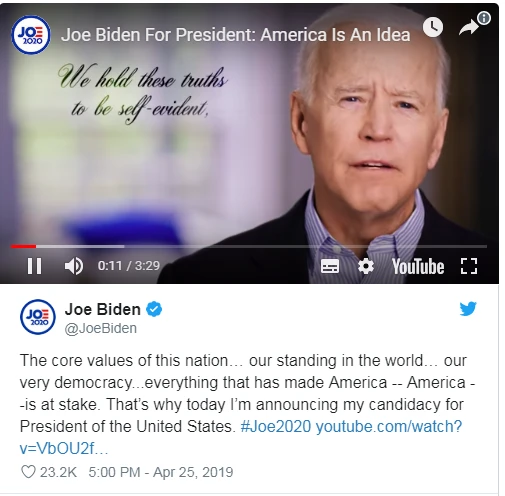Click Watch Later clock icon
The image size is (505, 496).
coord(433,27)
